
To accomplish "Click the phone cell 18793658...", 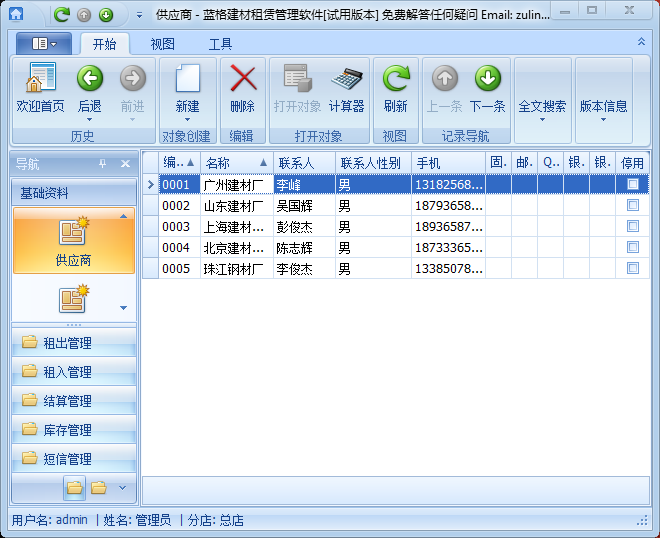I will coord(448,205).
